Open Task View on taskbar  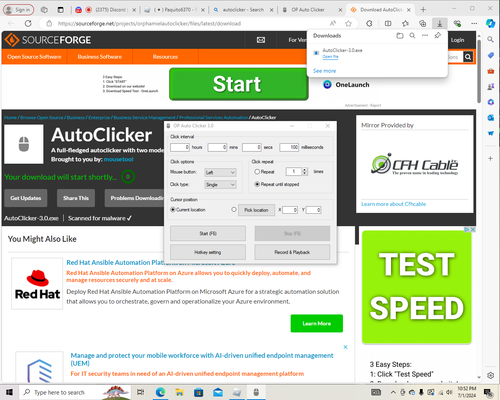click(x=140, y=392)
